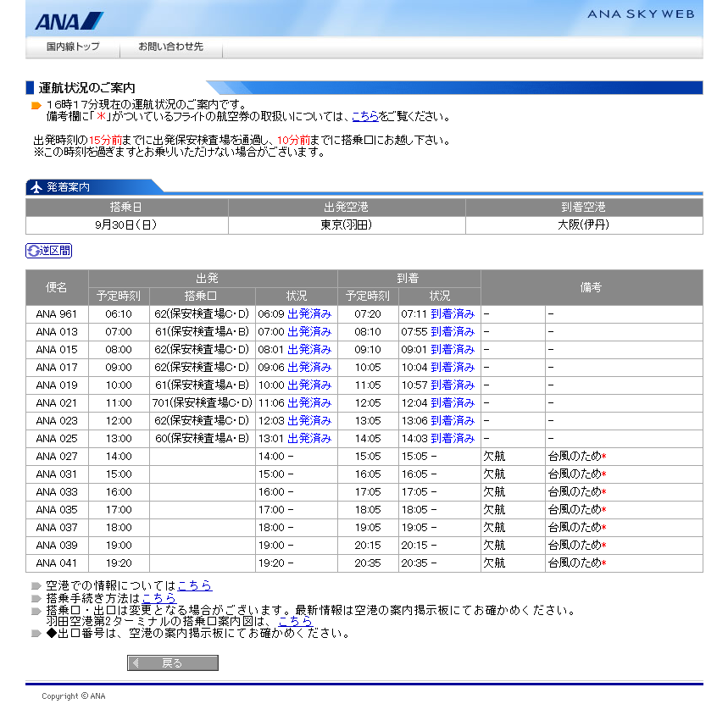728x704 pixels.
Task: Click the 戻る back button
Action: click(173, 662)
